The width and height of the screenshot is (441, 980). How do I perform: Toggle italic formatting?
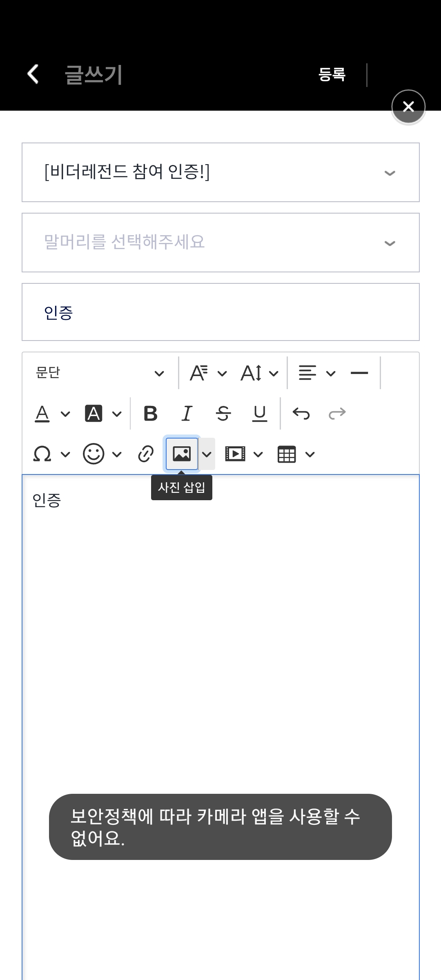pyautogui.click(x=187, y=414)
